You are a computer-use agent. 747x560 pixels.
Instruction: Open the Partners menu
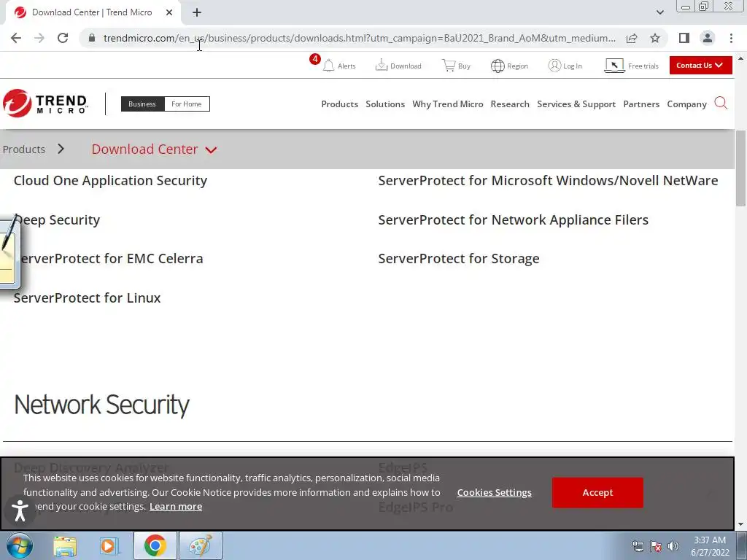(x=641, y=104)
